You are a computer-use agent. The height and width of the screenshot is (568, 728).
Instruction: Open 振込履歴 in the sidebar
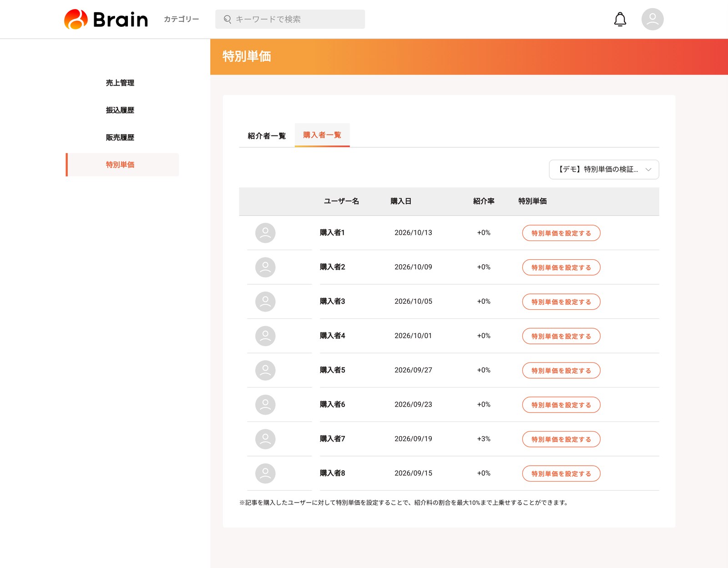120,110
